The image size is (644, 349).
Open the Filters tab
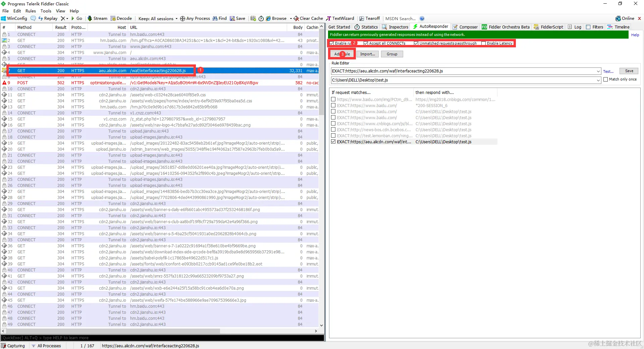(595, 27)
